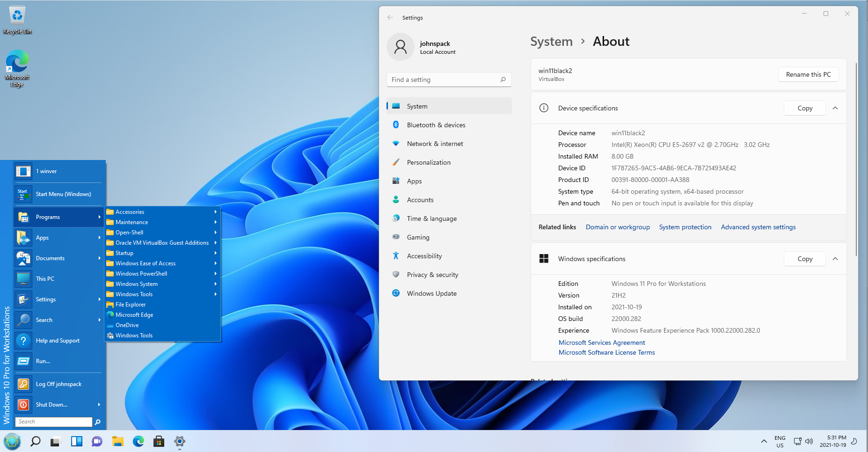Open Accounts settings category
868x452 pixels.
[449, 200]
